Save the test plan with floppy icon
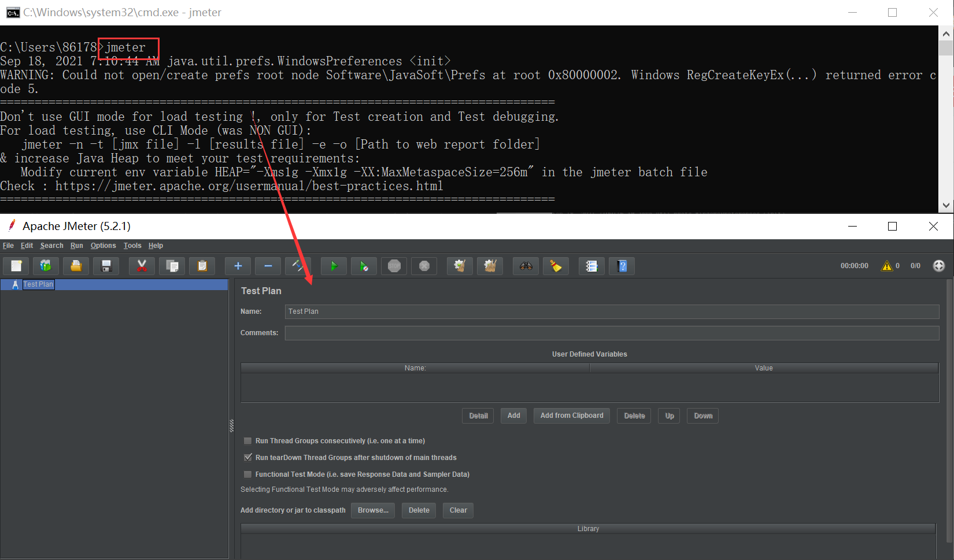The height and width of the screenshot is (560, 954). pyautogui.click(x=106, y=266)
